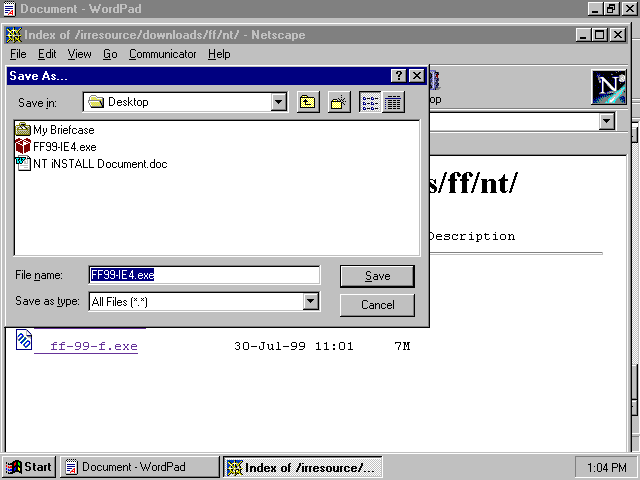The height and width of the screenshot is (480, 640).
Task: Click the dialog's question mark help button
Action: coord(399,76)
